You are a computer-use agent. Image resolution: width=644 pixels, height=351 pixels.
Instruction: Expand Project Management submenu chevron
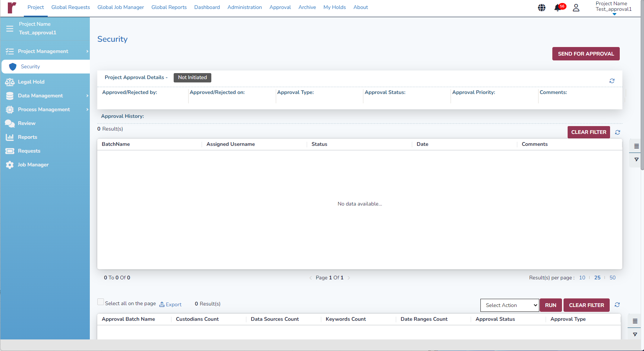click(87, 51)
